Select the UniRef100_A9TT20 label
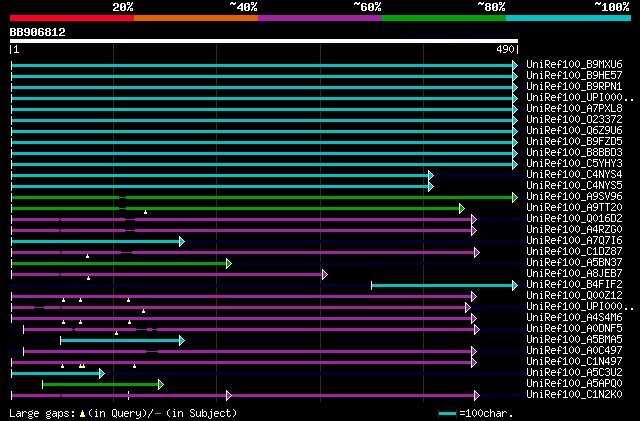This screenshot has width=640, height=421. click(574, 208)
